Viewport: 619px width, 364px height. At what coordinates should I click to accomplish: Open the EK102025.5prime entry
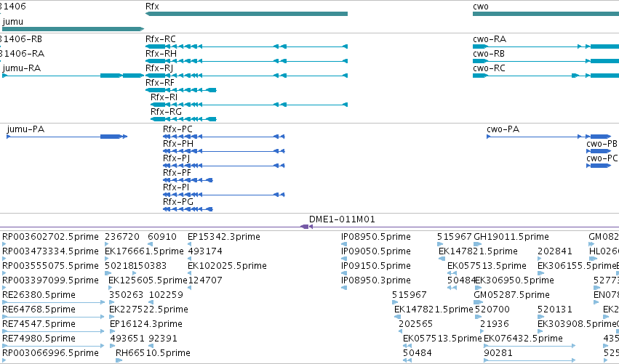227,266
